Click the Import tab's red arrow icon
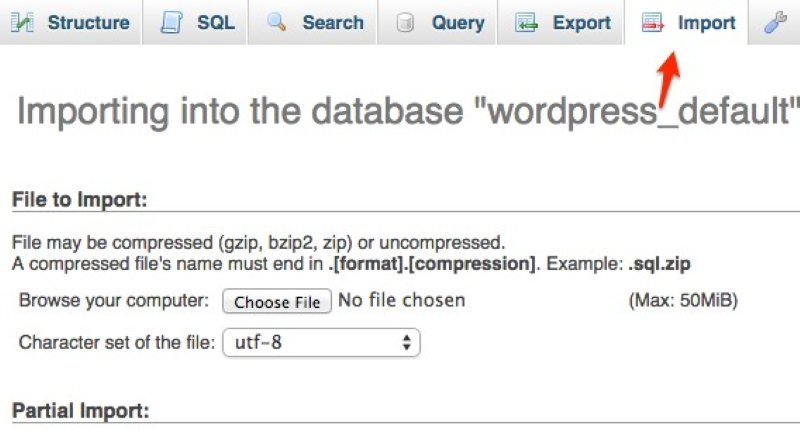800x442 pixels. click(x=653, y=22)
